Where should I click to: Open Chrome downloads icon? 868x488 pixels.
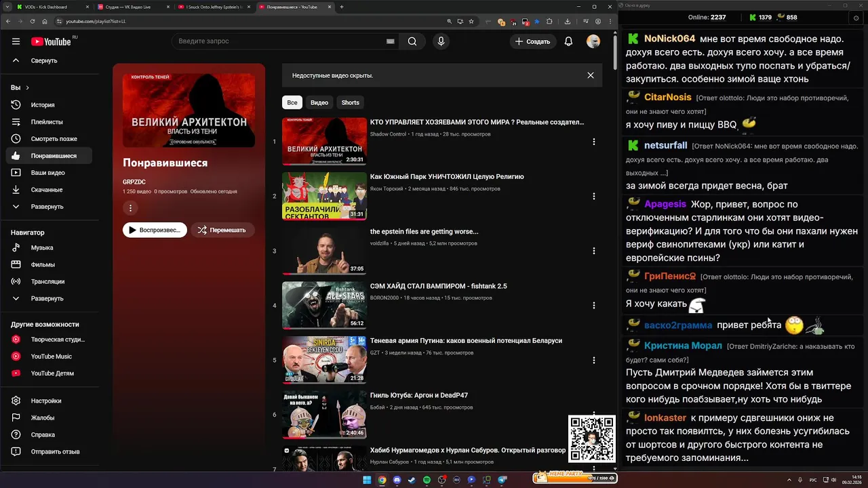(567, 21)
